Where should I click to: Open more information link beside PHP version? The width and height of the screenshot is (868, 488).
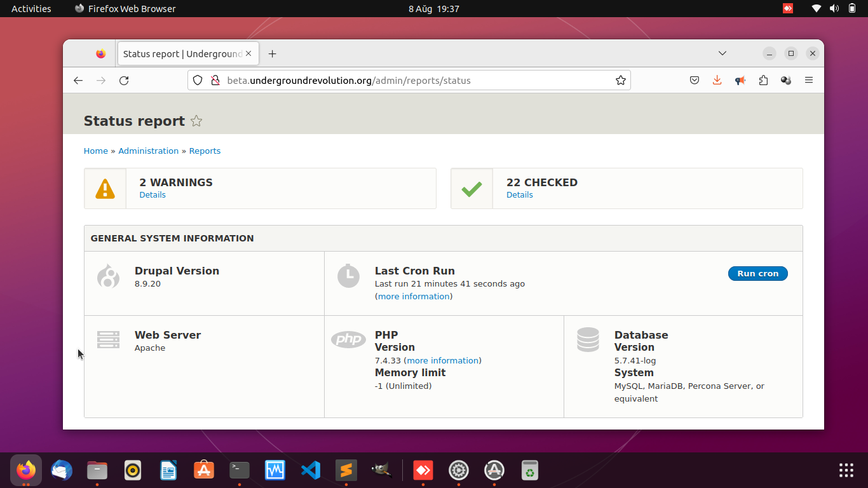(442, 360)
